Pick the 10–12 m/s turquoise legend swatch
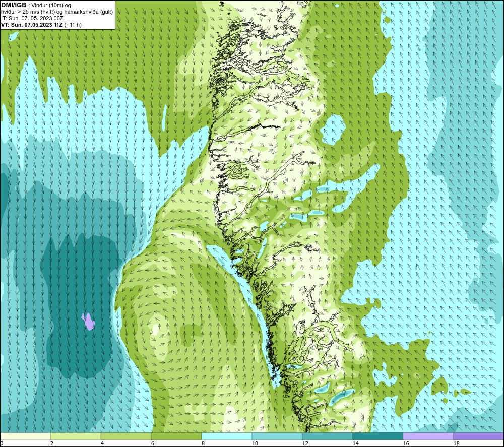 277,436
